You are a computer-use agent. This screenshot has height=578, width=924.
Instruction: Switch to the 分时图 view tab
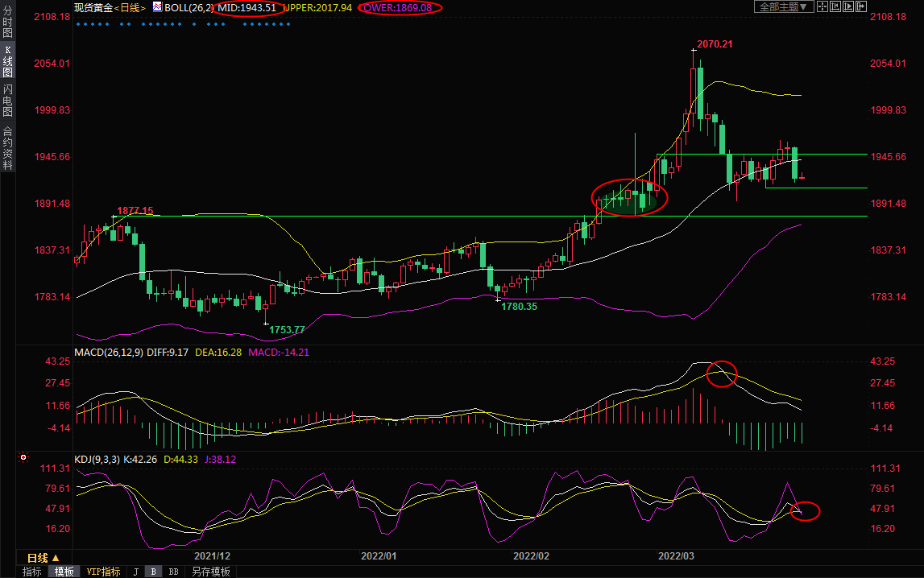(7, 28)
